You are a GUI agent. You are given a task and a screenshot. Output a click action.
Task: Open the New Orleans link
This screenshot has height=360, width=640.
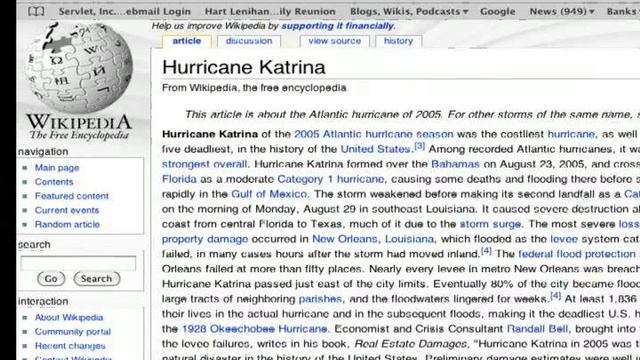click(x=345, y=239)
